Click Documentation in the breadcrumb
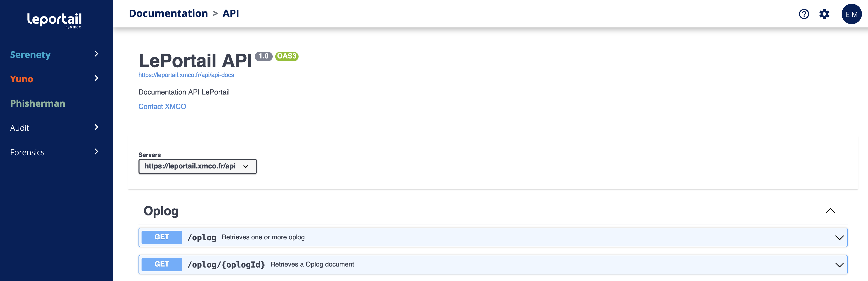The height and width of the screenshot is (281, 868). pyautogui.click(x=168, y=13)
